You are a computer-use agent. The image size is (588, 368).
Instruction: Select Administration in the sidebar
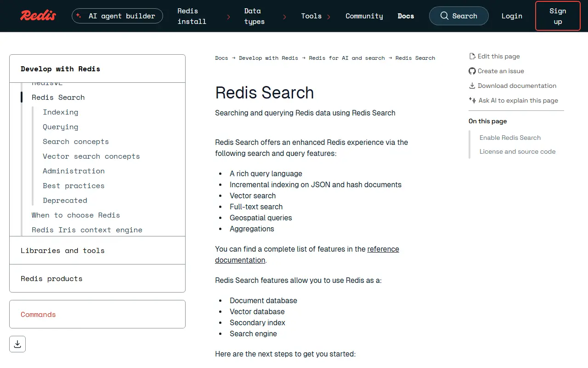point(74,171)
